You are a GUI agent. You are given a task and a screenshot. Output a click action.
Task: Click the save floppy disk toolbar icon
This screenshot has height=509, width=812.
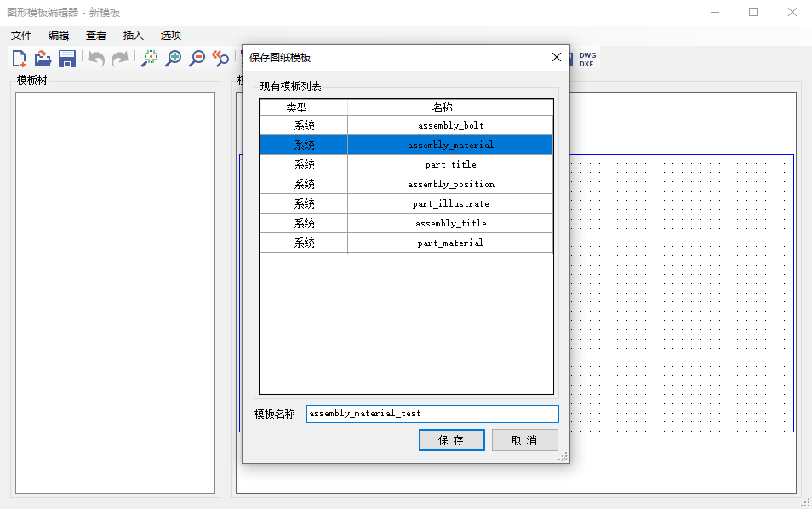(x=66, y=59)
